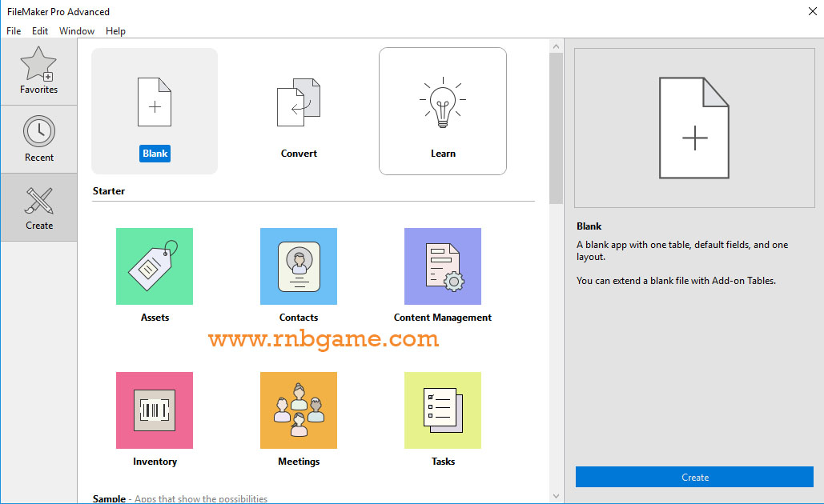Click the vertical scrollbar thumb
824x504 pixels.
[556, 128]
